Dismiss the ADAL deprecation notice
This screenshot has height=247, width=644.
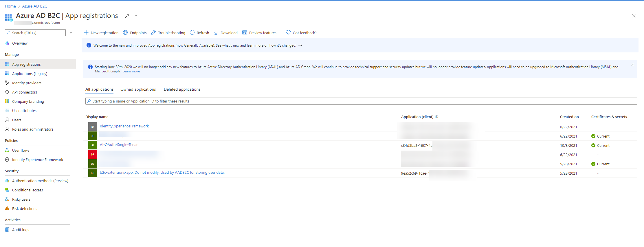coord(632,65)
